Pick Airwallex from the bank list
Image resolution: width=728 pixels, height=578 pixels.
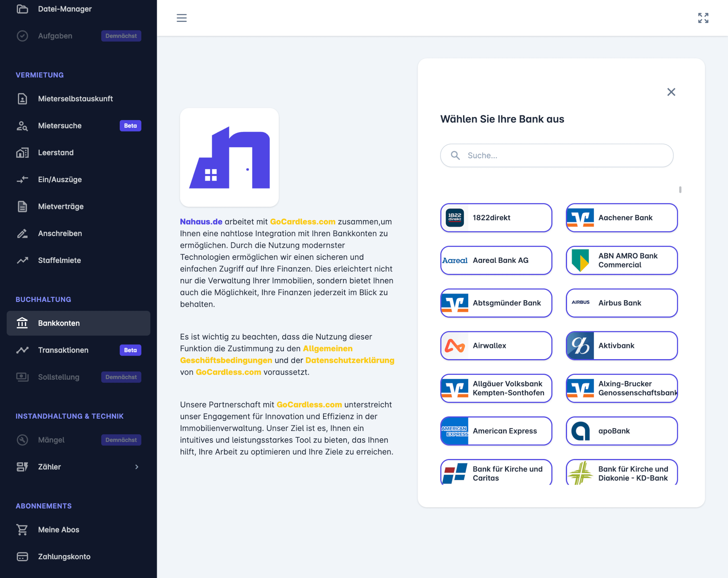pyautogui.click(x=496, y=345)
